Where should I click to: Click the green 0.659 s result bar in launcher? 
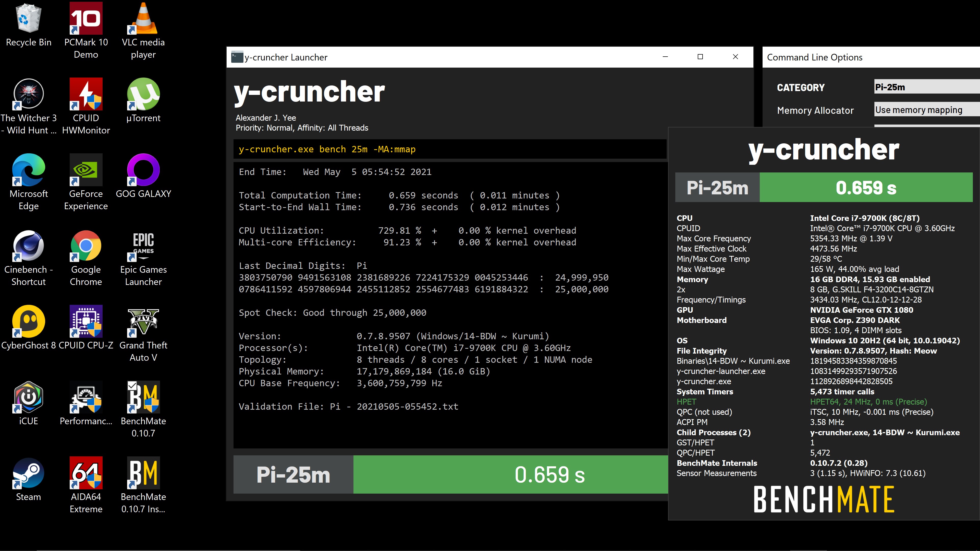pyautogui.click(x=510, y=474)
